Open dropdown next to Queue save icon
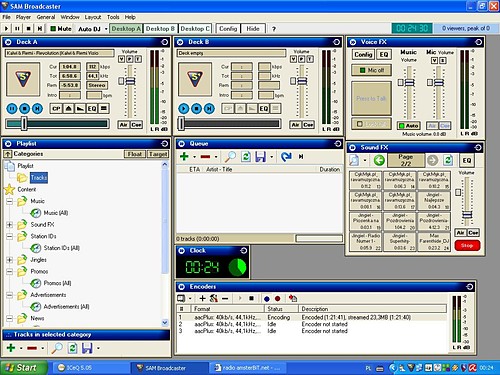The height and width of the screenshot is (375, 500). click(272, 157)
